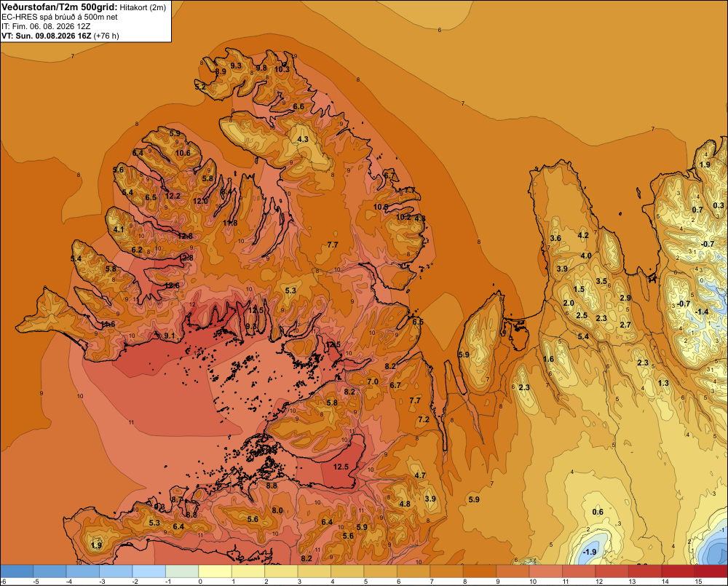Click the 10.2 temperature value

403,217
